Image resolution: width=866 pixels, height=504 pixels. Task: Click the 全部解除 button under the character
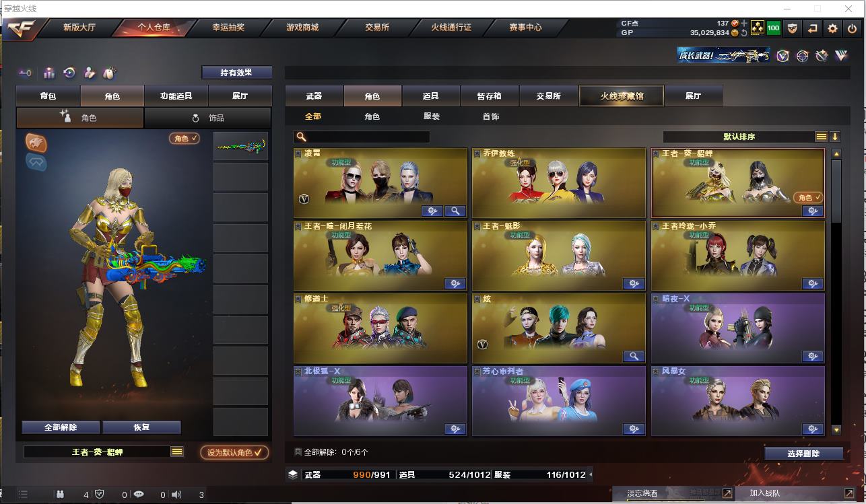tap(61, 427)
